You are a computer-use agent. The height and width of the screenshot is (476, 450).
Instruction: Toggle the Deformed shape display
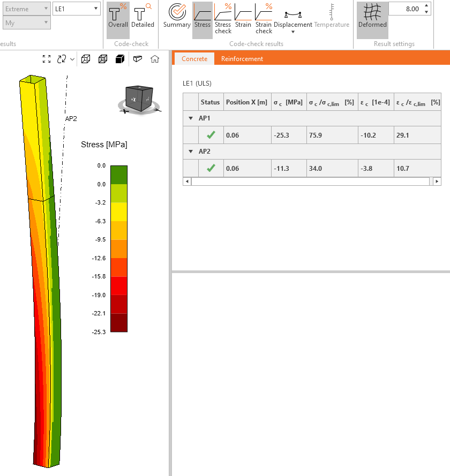coord(372,16)
